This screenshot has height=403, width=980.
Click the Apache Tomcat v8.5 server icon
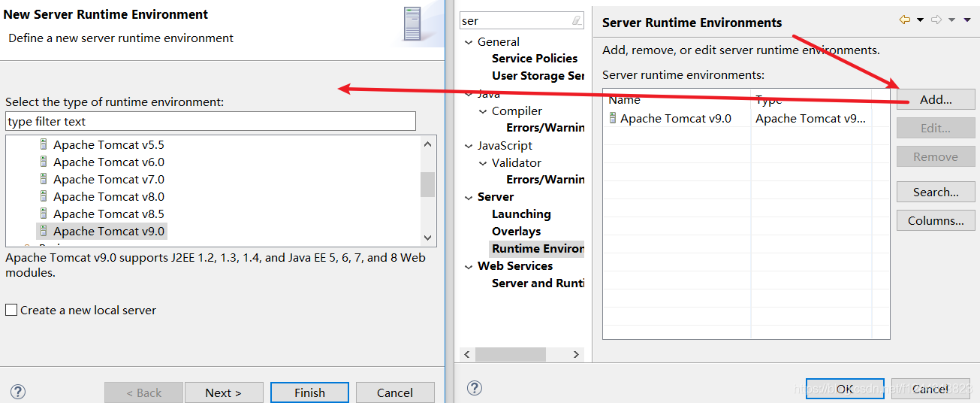click(x=44, y=214)
